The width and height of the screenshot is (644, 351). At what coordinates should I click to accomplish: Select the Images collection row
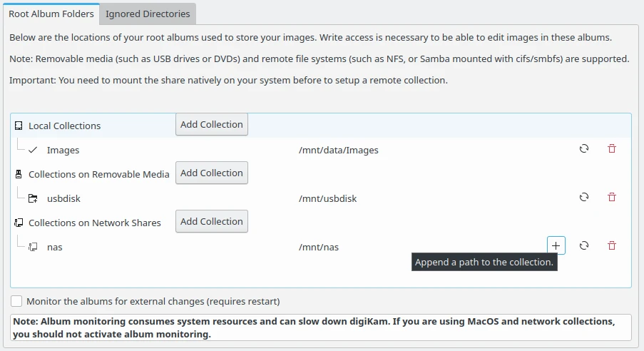63,151
